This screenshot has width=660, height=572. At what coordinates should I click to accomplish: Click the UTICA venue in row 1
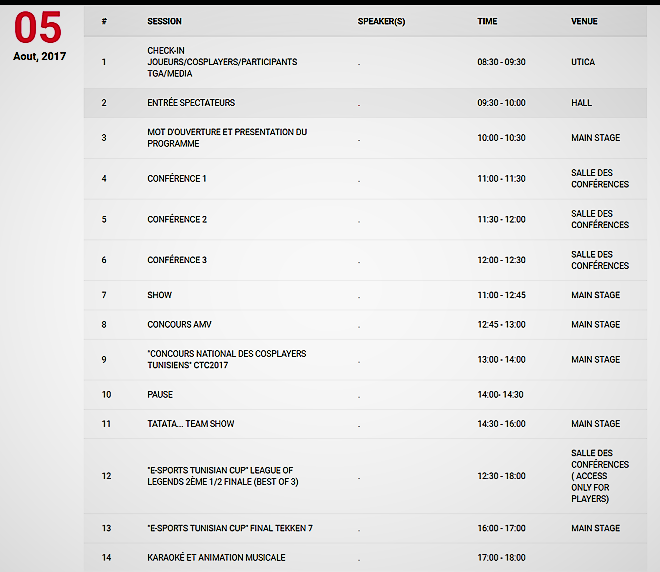coord(583,62)
